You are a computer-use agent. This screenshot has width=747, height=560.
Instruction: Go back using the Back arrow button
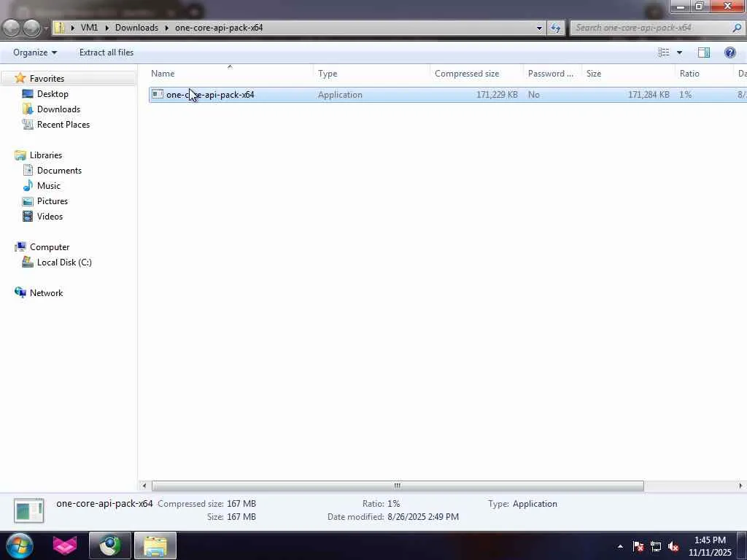tap(12, 28)
